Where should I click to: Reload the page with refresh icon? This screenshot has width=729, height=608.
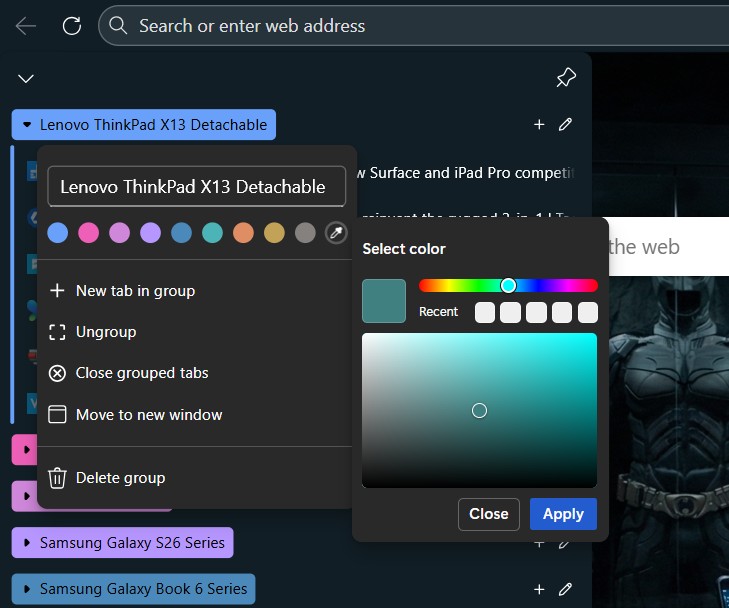pos(71,26)
